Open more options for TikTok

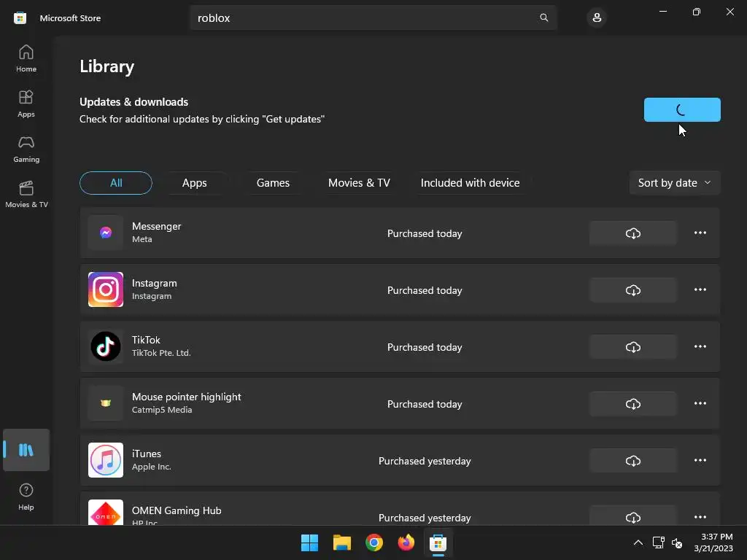(x=700, y=346)
